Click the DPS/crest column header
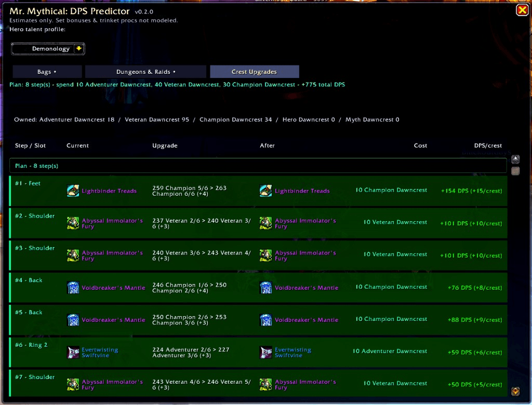 (x=488, y=145)
